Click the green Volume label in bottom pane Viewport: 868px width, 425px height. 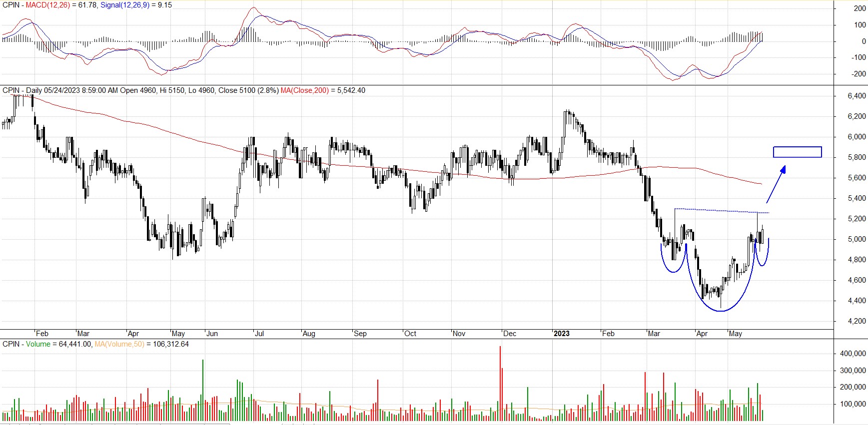(x=38, y=344)
